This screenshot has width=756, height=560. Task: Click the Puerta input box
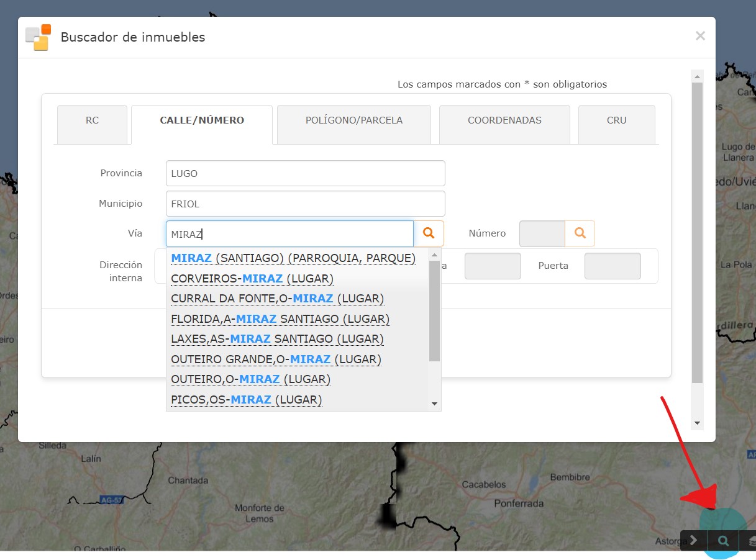click(x=612, y=266)
